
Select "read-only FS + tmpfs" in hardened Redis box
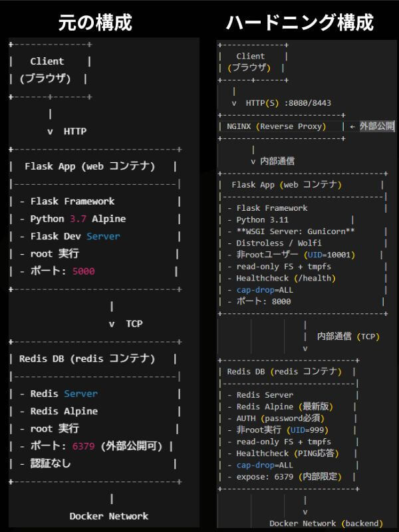pos(284,442)
